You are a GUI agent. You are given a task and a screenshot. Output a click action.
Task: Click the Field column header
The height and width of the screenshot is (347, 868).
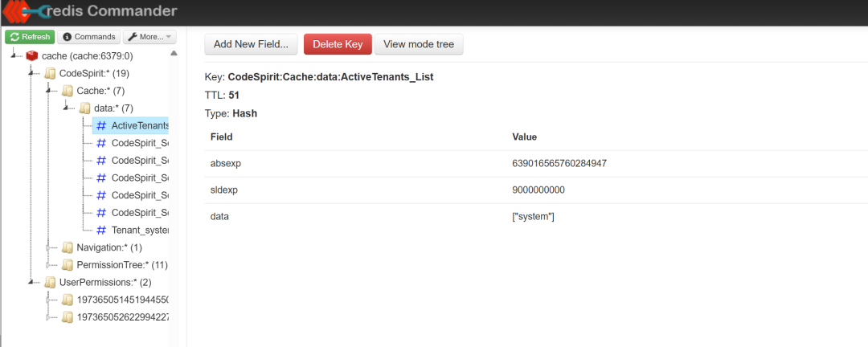point(222,137)
